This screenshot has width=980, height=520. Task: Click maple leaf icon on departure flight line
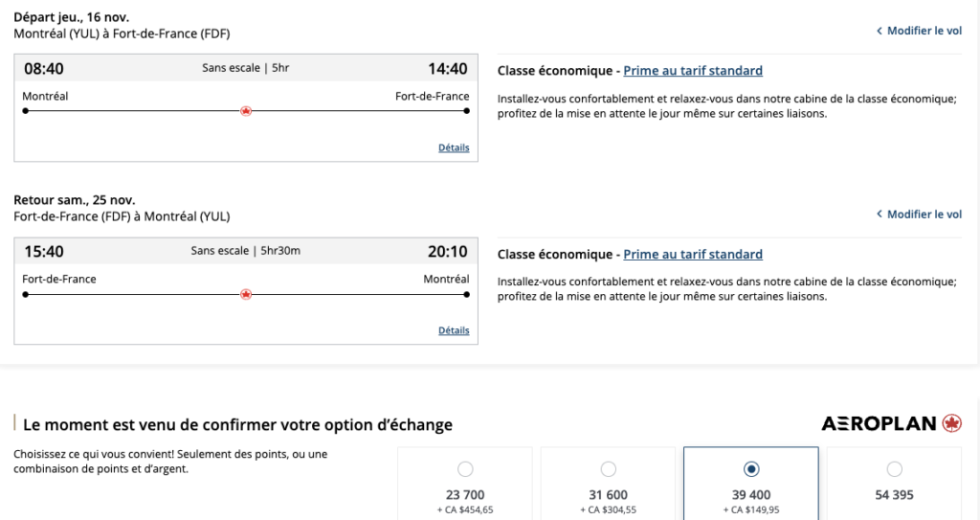[x=246, y=111]
